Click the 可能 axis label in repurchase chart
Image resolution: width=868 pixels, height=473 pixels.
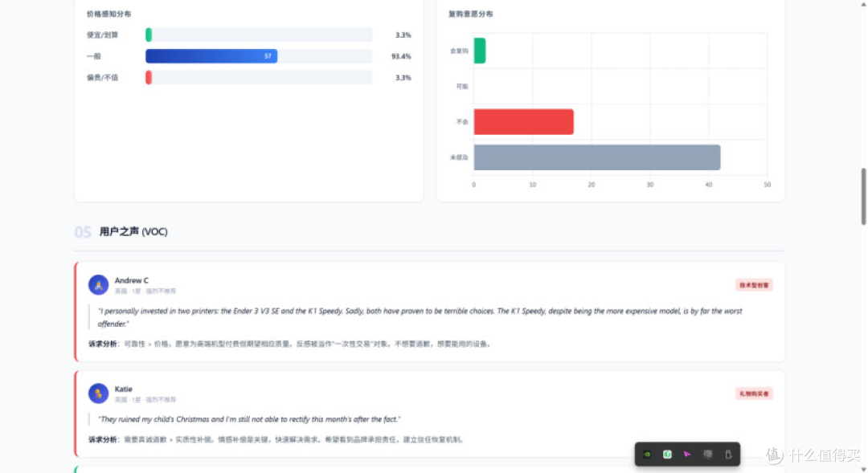click(461, 86)
